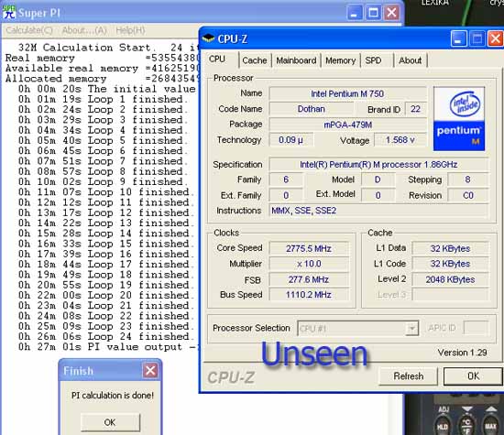The height and width of the screenshot is (435, 504).
Task: Open the Help(H) menu in Super PI
Action: coord(130,30)
